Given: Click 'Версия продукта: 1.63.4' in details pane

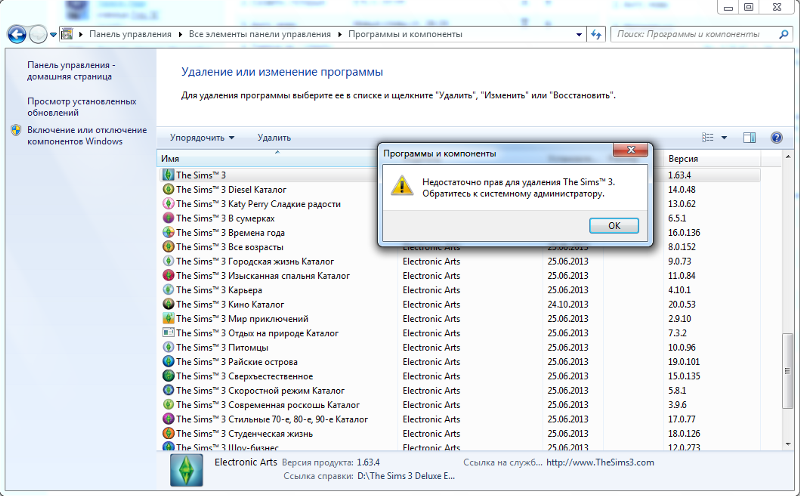Looking at the screenshot, I should tap(331, 462).
